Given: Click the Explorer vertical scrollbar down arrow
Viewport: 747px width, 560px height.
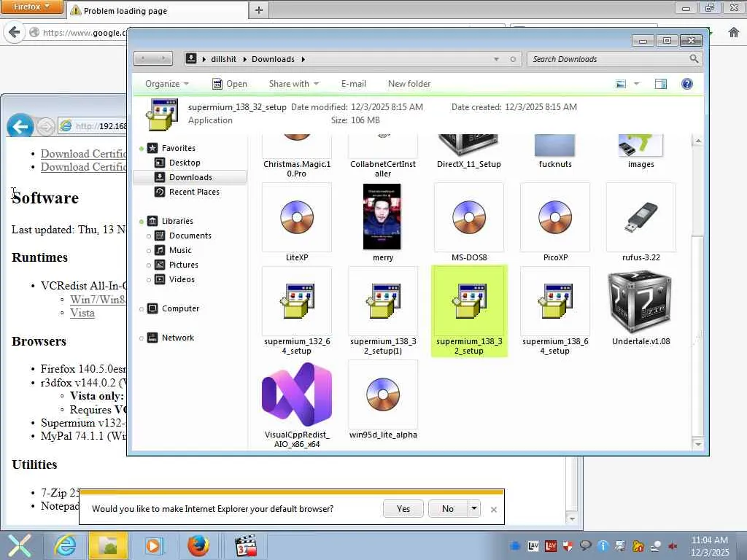Looking at the screenshot, I should click(x=698, y=444).
